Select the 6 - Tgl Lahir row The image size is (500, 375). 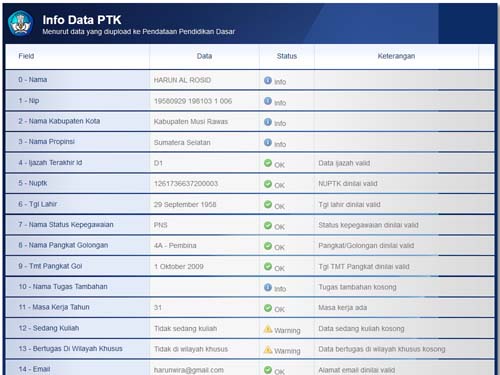[x=250, y=204]
